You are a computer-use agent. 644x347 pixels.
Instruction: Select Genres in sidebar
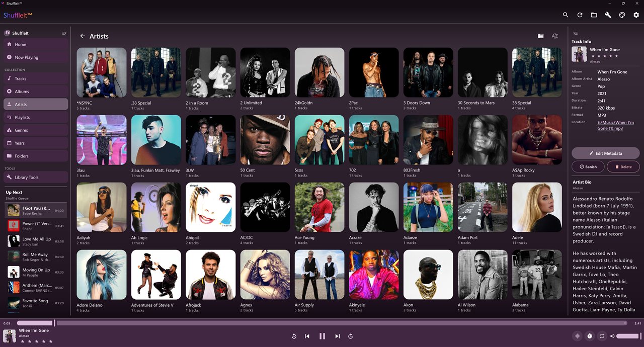(x=36, y=130)
